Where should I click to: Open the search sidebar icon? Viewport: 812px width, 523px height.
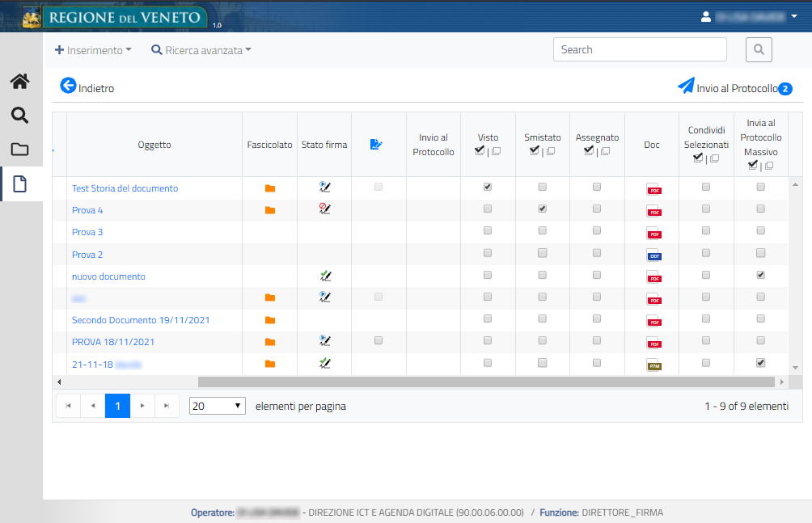pos(19,115)
